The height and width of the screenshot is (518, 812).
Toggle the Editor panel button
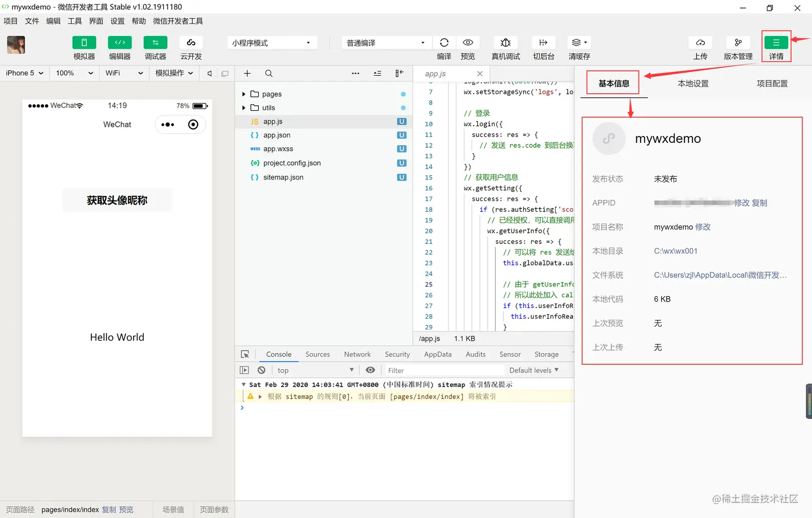[120, 43]
